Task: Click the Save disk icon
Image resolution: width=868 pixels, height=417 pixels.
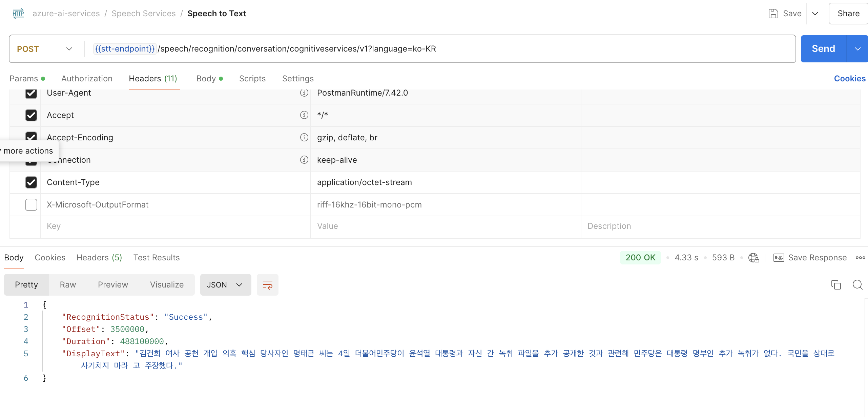Action: [x=773, y=14]
